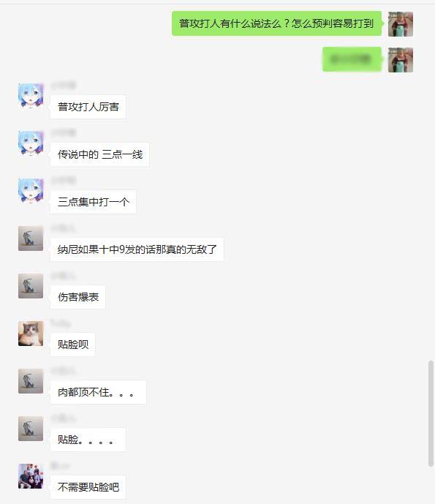Click the anime avatar beside 传说中的 三点一线

click(31, 143)
